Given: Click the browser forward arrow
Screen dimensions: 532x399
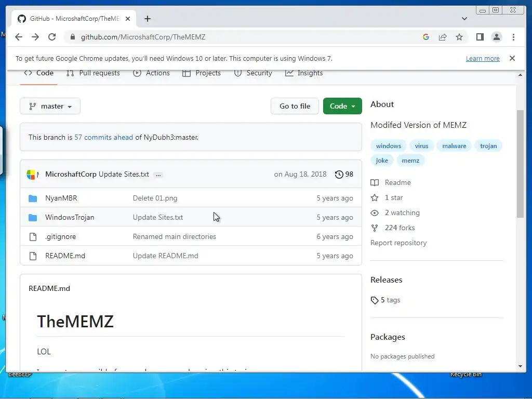Looking at the screenshot, I should (35, 37).
